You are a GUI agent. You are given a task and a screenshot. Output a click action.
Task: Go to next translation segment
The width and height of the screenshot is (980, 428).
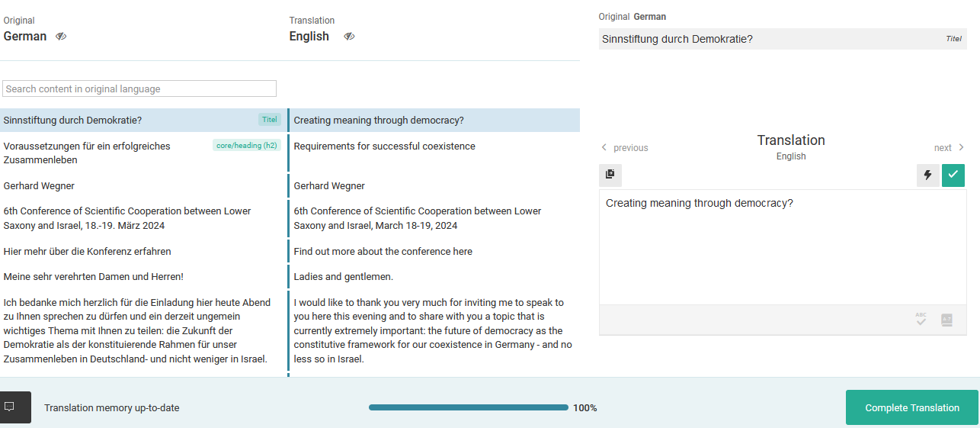950,147
